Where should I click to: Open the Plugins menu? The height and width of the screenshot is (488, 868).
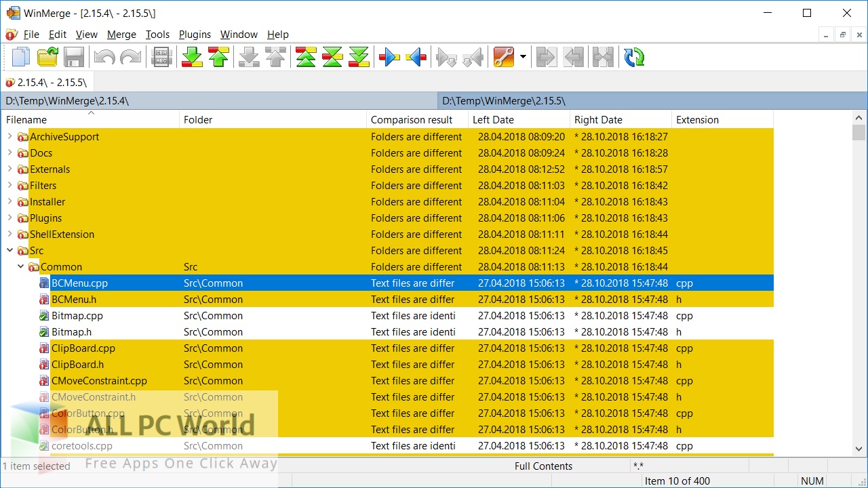pos(195,35)
